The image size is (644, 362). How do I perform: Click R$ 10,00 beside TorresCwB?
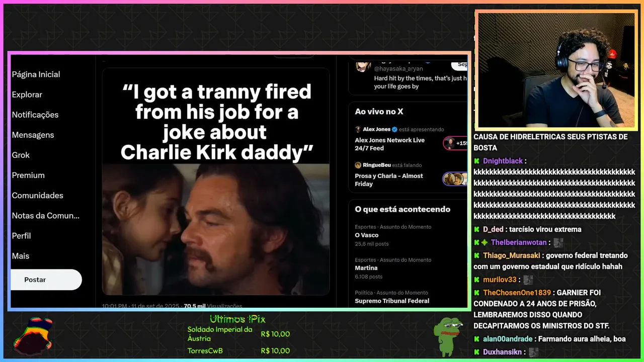[275, 350]
